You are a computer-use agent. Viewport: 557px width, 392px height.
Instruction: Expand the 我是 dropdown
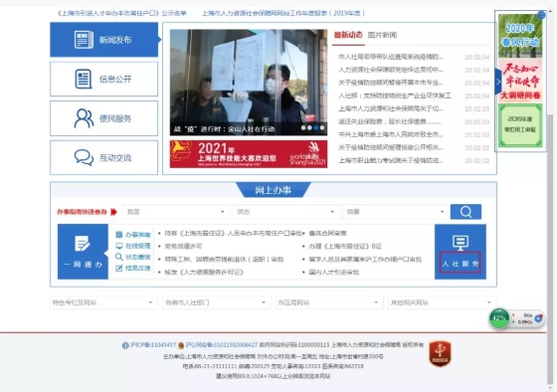tap(176, 212)
